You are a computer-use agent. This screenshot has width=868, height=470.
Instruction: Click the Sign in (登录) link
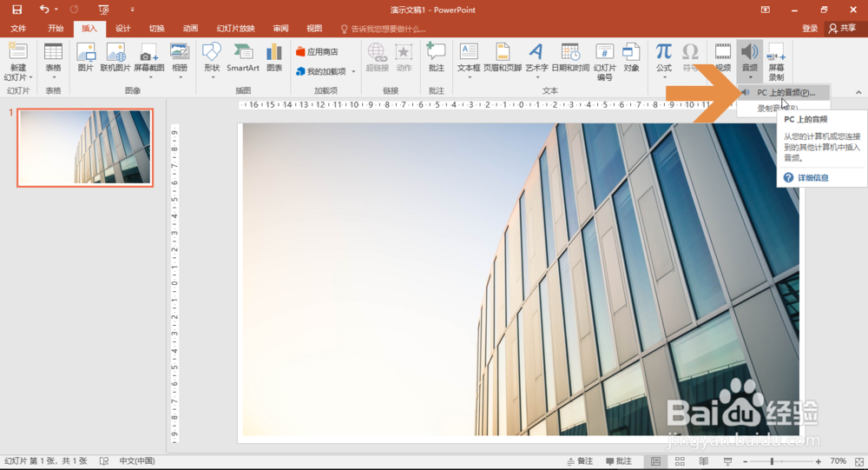(810, 29)
